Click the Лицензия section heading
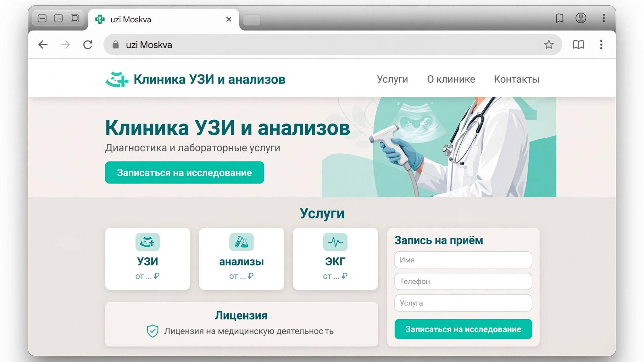Image resolution: width=644 pixels, height=362 pixels. point(241,315)
